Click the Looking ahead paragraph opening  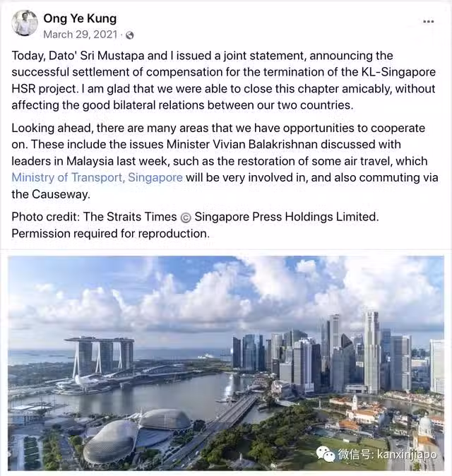(52, 129)
